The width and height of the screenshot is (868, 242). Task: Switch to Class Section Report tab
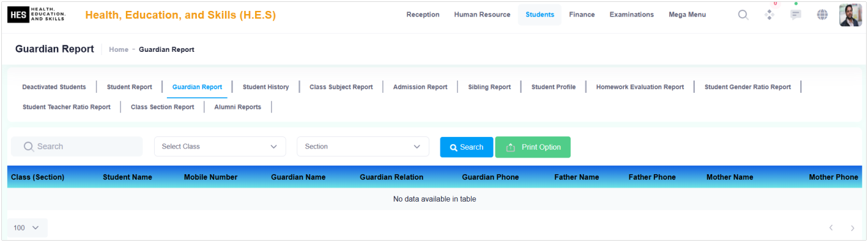pyautogui.click(x=162, y=107)
